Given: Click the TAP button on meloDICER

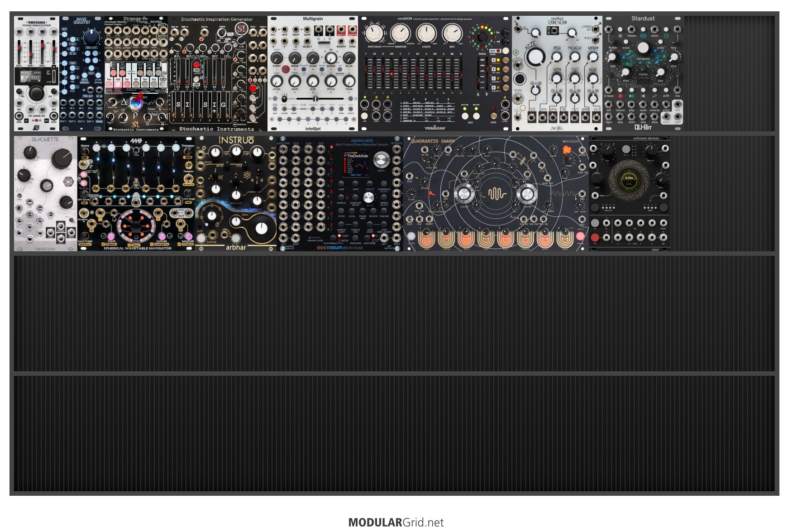Looking at the screenshot, I should [x=365, y=116].
